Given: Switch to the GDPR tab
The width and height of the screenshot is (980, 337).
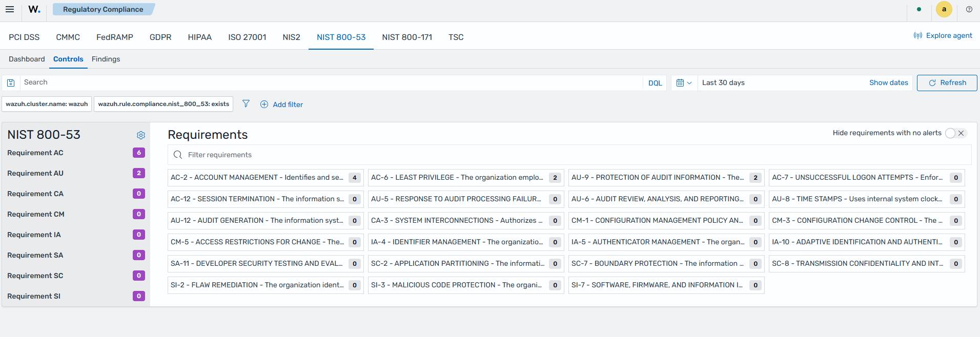Looking at the screenshot, I should coord(160,37).
